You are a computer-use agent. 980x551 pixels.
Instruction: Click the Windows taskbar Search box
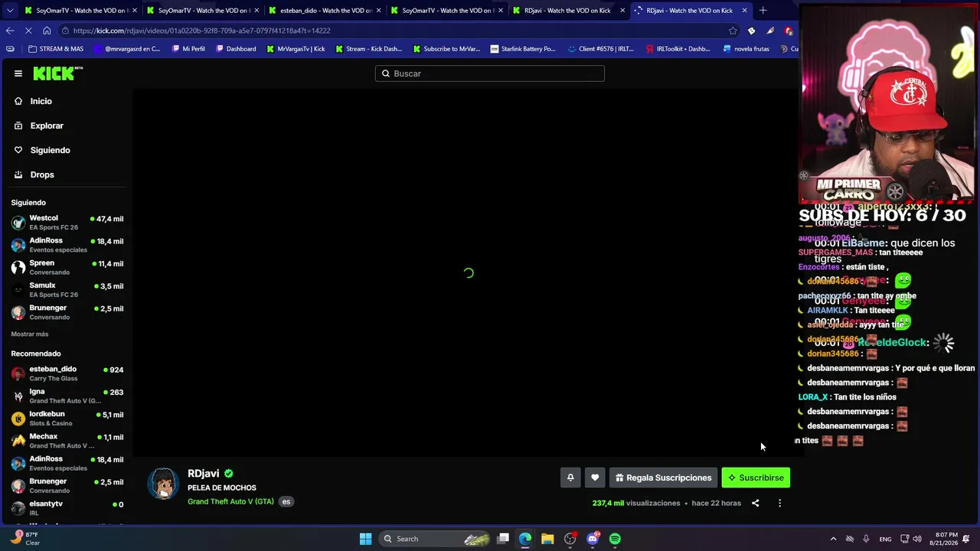point(434,539)
